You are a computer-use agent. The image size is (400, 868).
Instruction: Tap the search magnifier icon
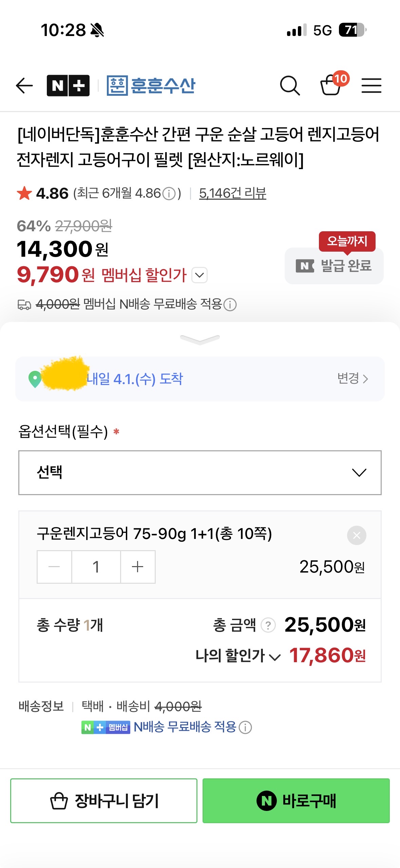click(x=290, y=85)
